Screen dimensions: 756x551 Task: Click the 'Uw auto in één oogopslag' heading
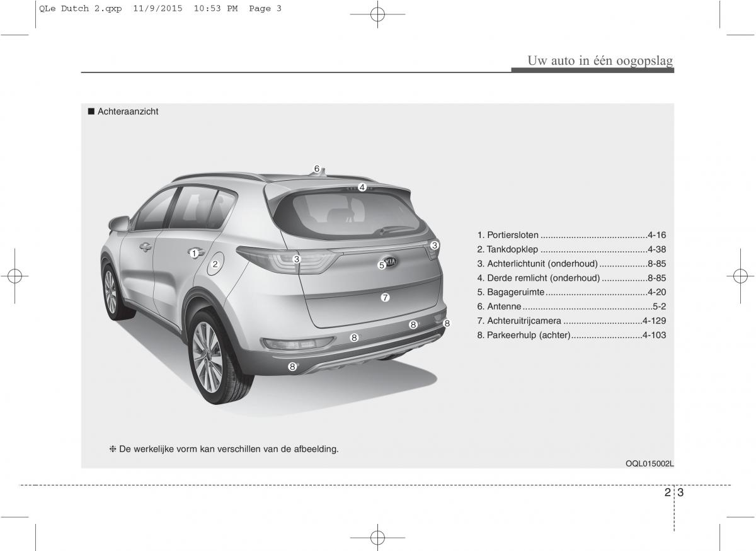point(600,60)
